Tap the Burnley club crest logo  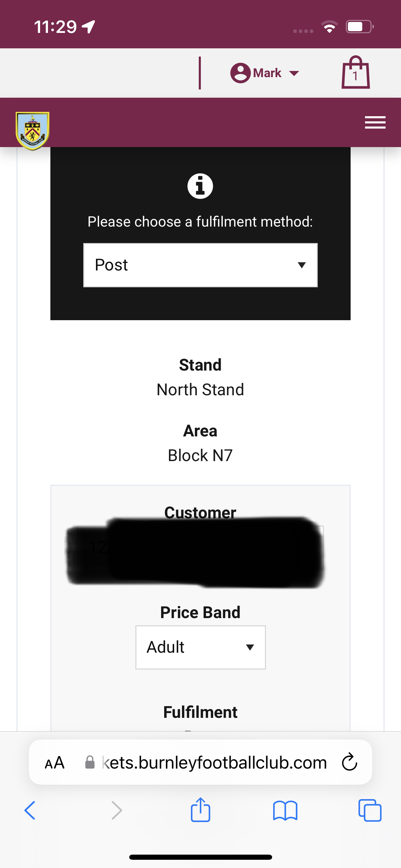click(x=33, y=131)
